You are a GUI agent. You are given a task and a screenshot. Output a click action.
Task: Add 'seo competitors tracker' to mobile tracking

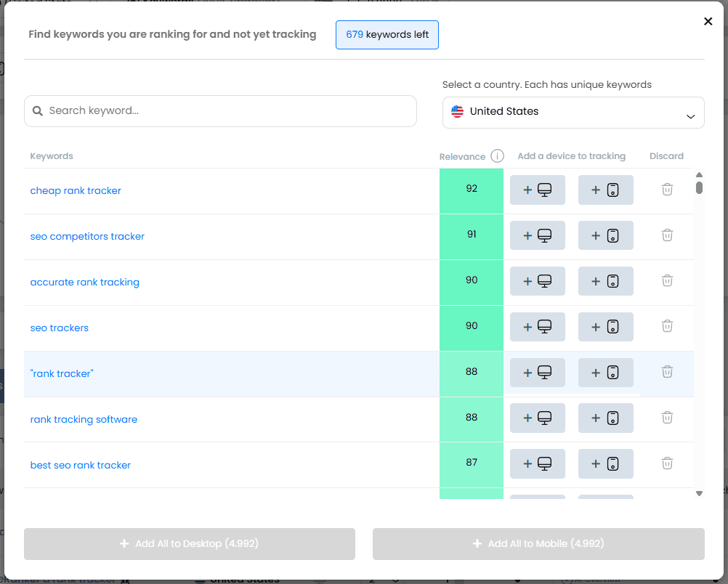point(605,236)
